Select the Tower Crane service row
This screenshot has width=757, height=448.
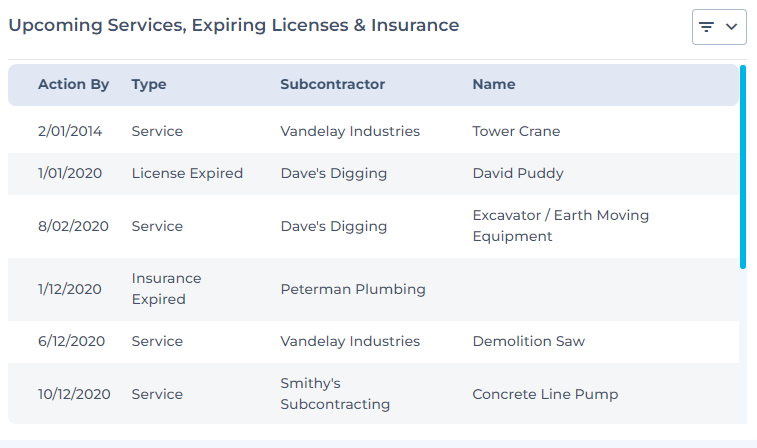(x=516, y=131)
